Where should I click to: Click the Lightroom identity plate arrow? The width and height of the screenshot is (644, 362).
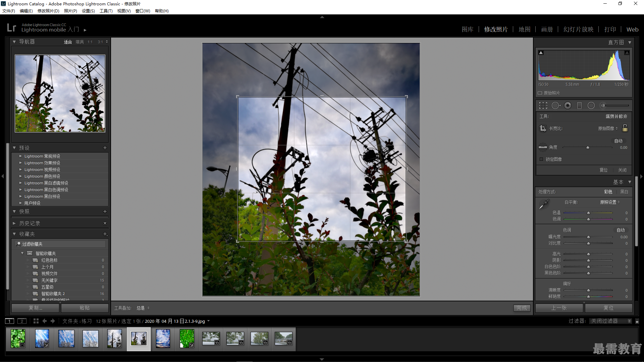[x=85, y=30]
